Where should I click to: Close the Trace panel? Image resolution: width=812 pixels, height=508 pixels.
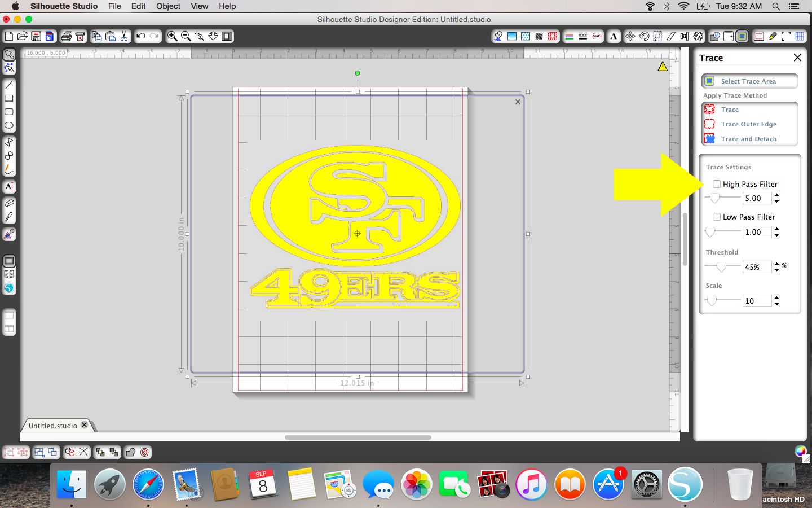[x=797, y=58]
